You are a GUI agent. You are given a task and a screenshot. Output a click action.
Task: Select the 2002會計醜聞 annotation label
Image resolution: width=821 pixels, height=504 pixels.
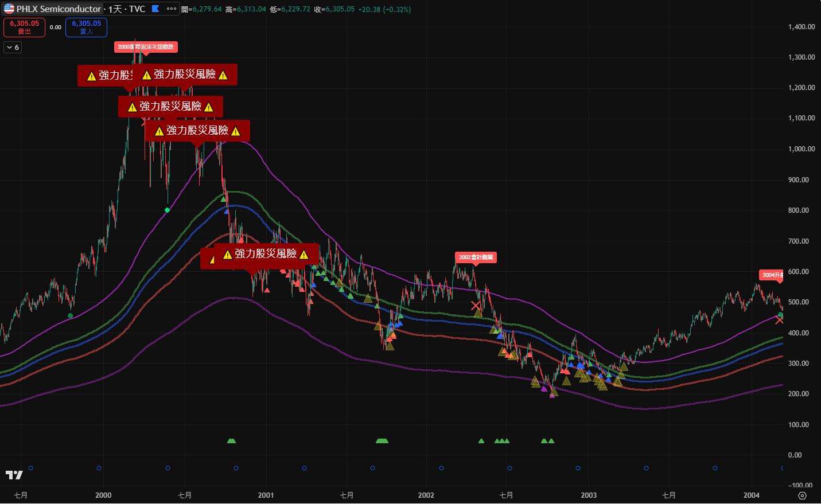[x=476, y=257]
